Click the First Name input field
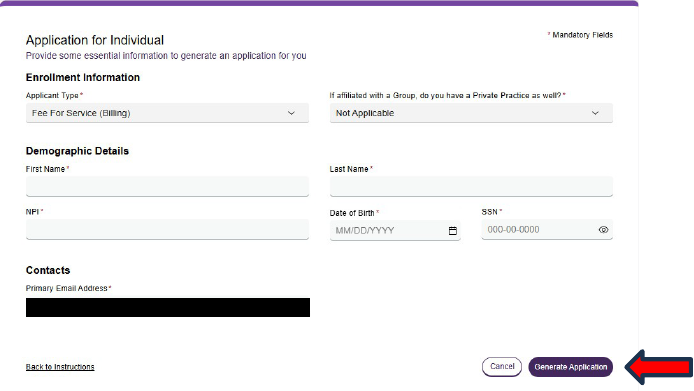The image size is (694, 391). pos(167,186)
